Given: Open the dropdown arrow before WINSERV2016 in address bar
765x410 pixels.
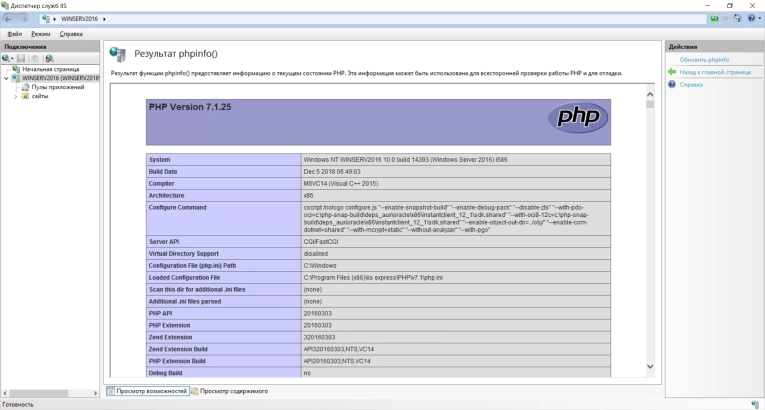Looking at the screenshot, I should point(55,19).
